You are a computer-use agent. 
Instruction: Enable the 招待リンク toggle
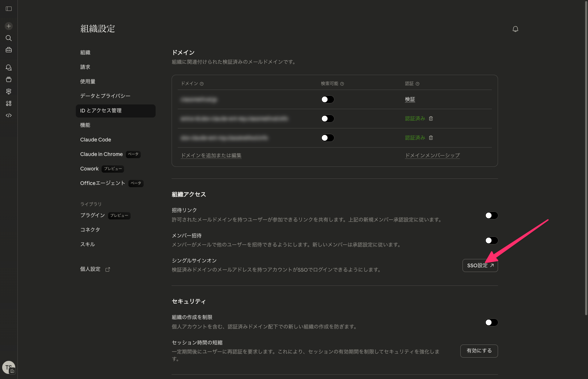(491, 215)
